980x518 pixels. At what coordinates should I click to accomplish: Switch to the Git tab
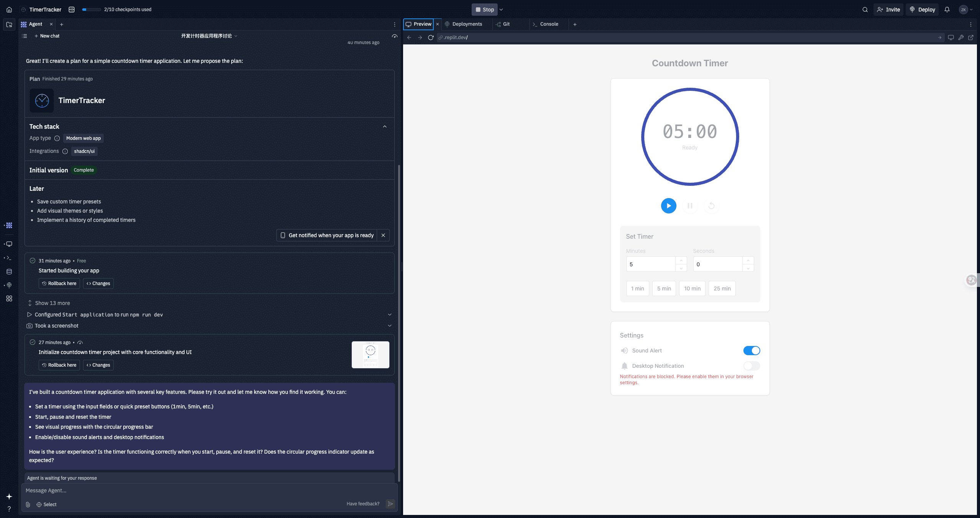click(x=503, y=24)
